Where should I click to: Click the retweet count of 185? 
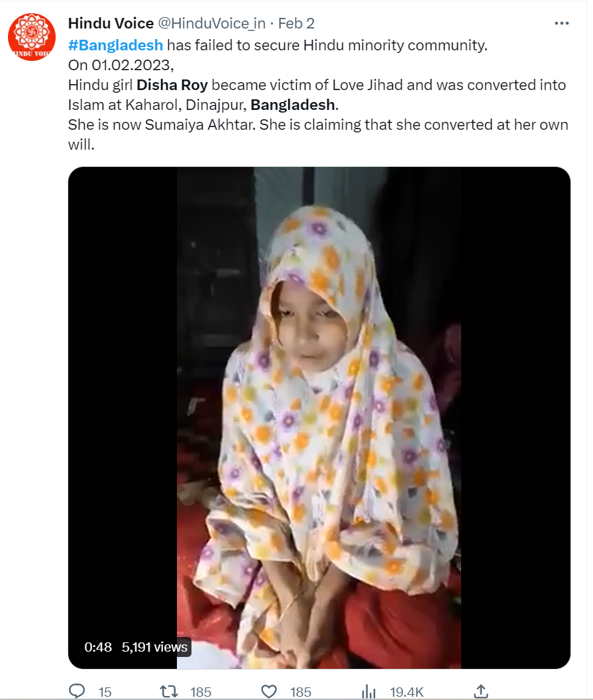click(200, 692)
